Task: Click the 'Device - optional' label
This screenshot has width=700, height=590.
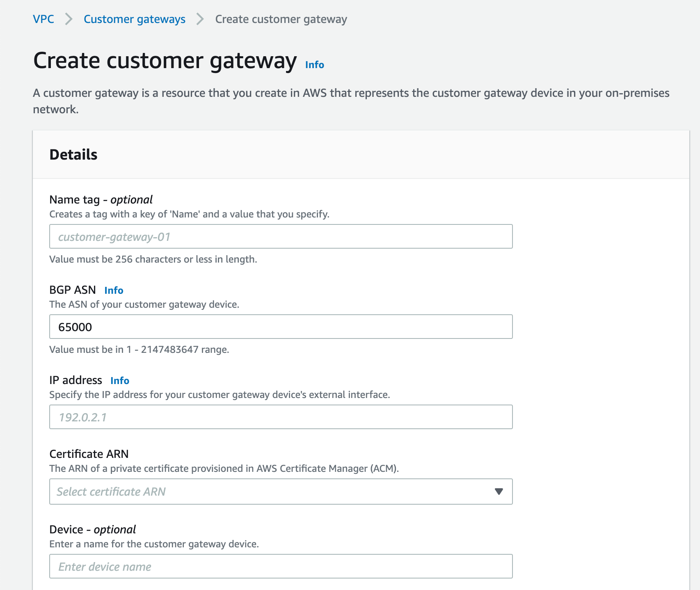Action: 92,530
